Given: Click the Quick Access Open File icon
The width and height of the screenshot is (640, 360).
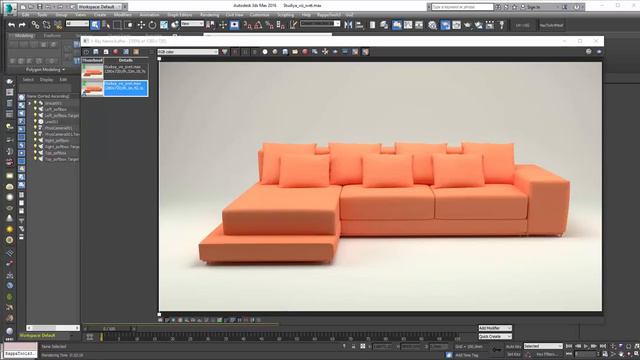Looking at the screenshot, I should pos(31,7).
